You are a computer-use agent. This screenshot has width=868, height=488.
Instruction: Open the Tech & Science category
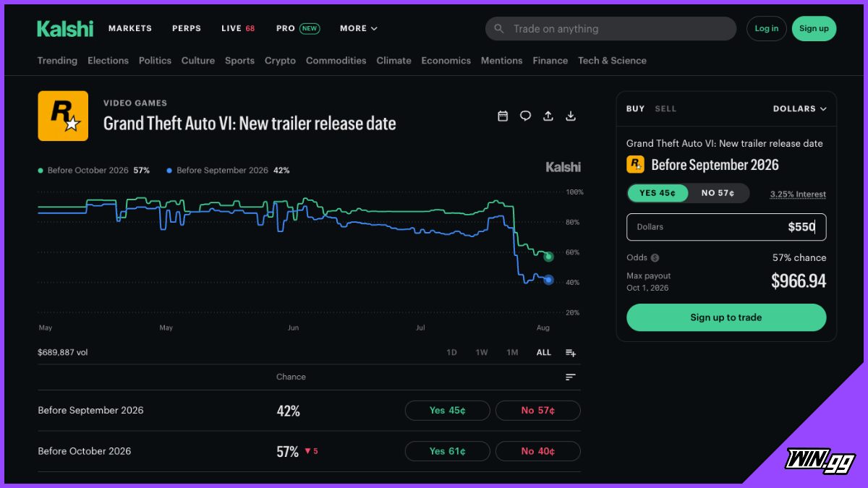[x=612, y=61]
